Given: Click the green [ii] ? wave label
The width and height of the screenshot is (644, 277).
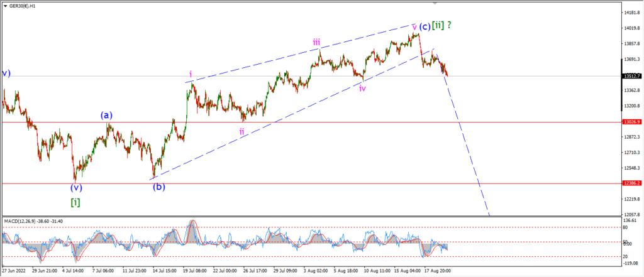Looking at the screenshot, I should pyautogui.click(x=441, y=25).
